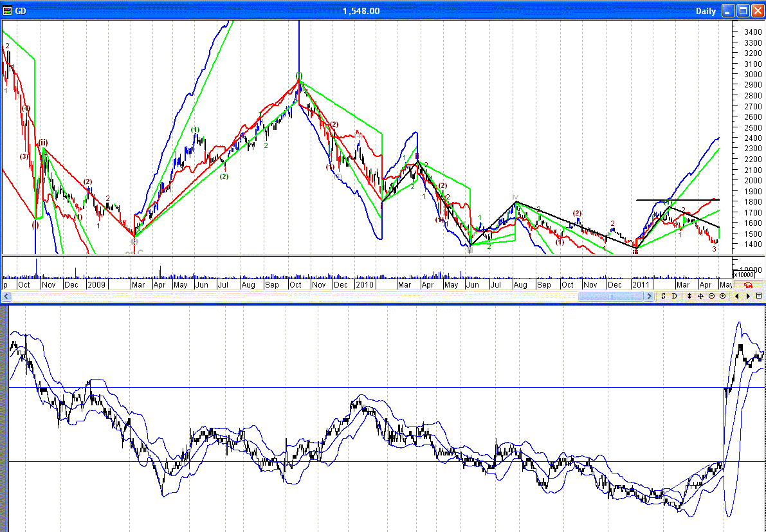Screen dimensions: 766x532
Task: Click the GD window system icon
Action: coord(8,11)
